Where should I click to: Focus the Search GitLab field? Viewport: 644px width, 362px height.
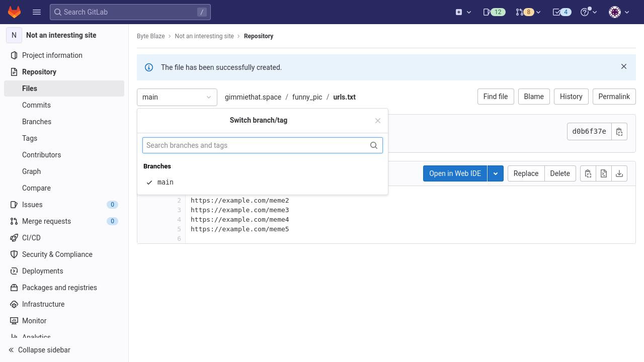(130, 12)
